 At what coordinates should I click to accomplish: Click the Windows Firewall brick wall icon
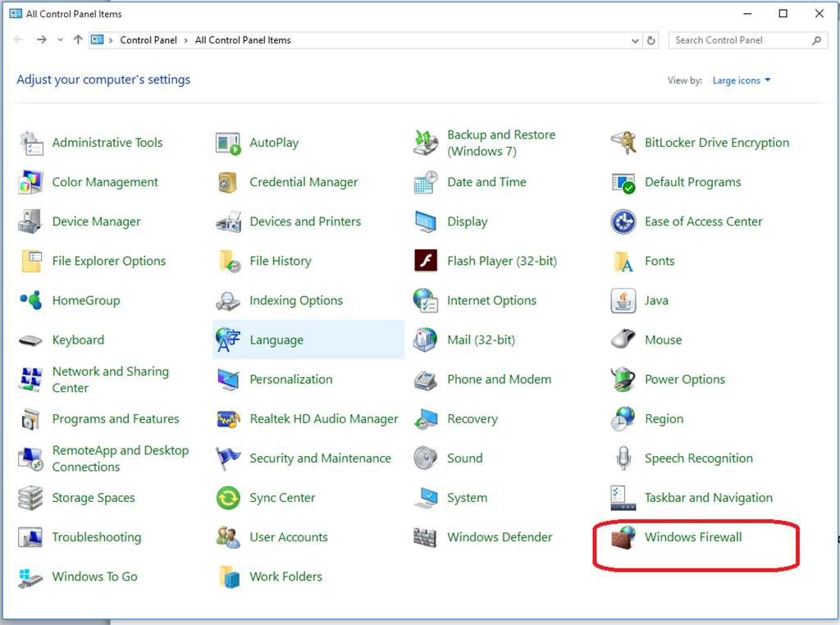623,537
